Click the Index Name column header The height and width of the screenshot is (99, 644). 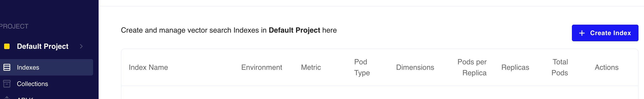pyautogui.click(x=148, y=67)
